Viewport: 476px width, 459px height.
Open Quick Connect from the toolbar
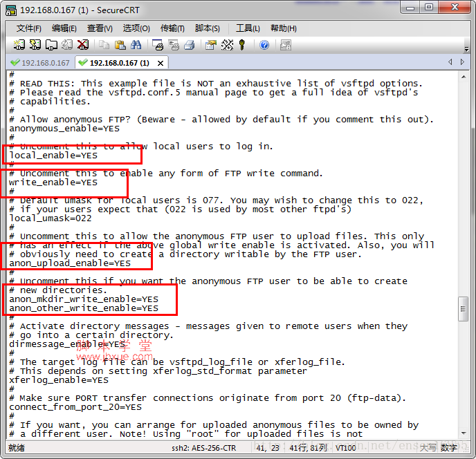(x=35, y=45)
